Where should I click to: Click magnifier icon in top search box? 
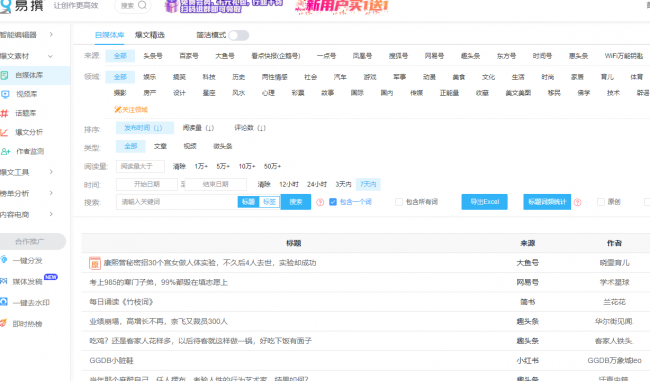coord(142,5)
